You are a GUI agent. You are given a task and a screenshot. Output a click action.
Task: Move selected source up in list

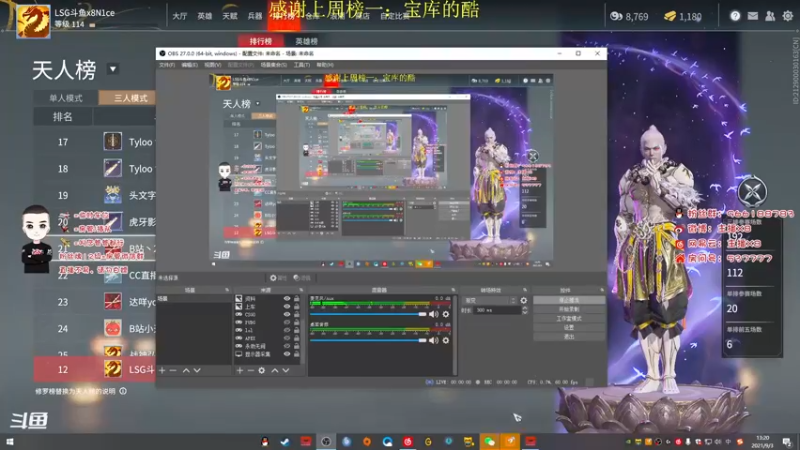pyautogui.click(x=274, y=370)
